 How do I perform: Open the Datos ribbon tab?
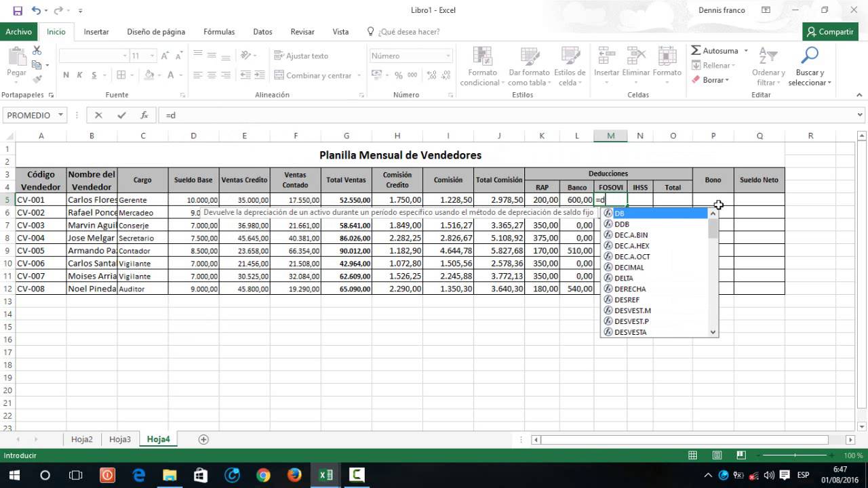coord(262,32)
